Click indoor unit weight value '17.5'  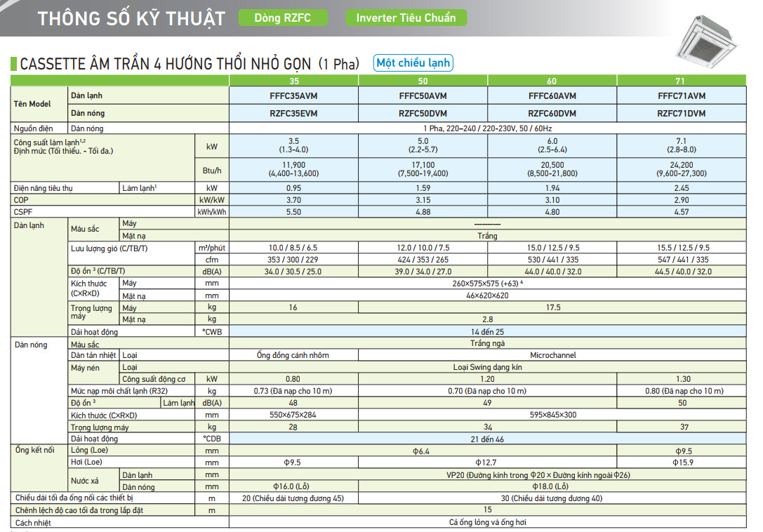pos(553,307)
